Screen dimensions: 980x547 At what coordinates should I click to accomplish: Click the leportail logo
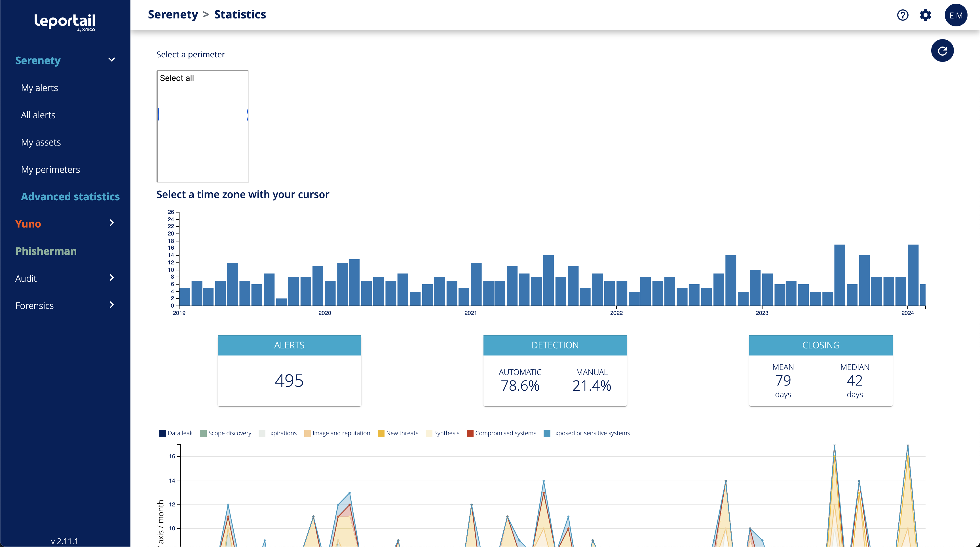65,22
